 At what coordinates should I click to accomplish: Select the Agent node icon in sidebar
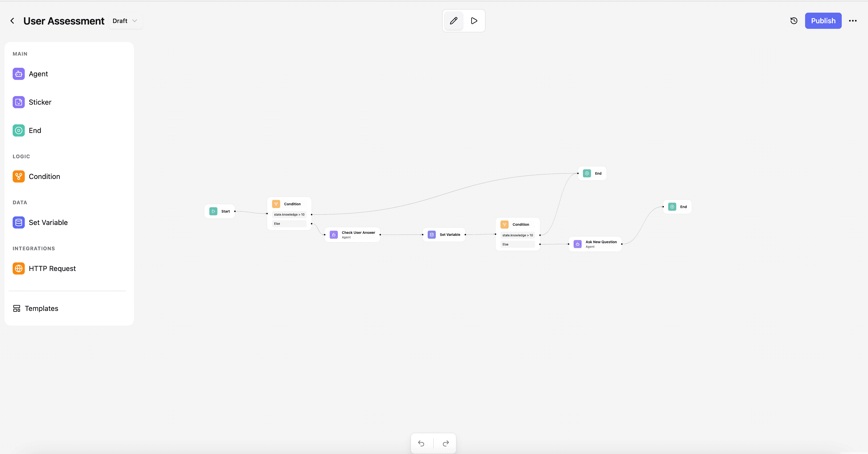point(18,74)
